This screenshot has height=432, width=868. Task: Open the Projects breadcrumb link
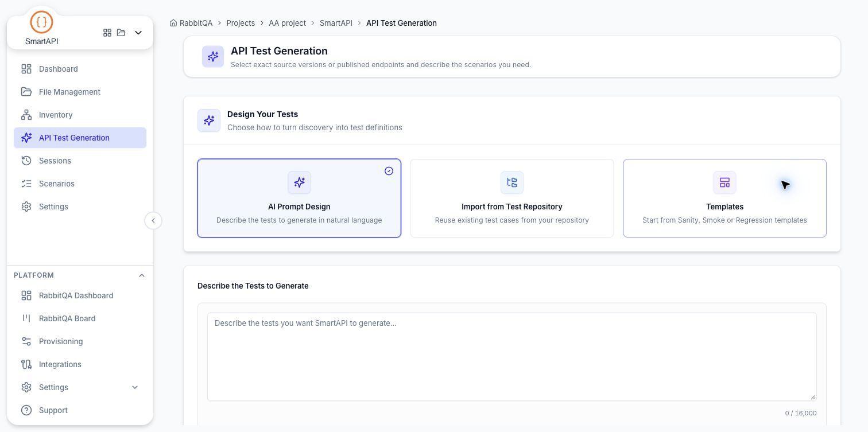tap(241, 23)
